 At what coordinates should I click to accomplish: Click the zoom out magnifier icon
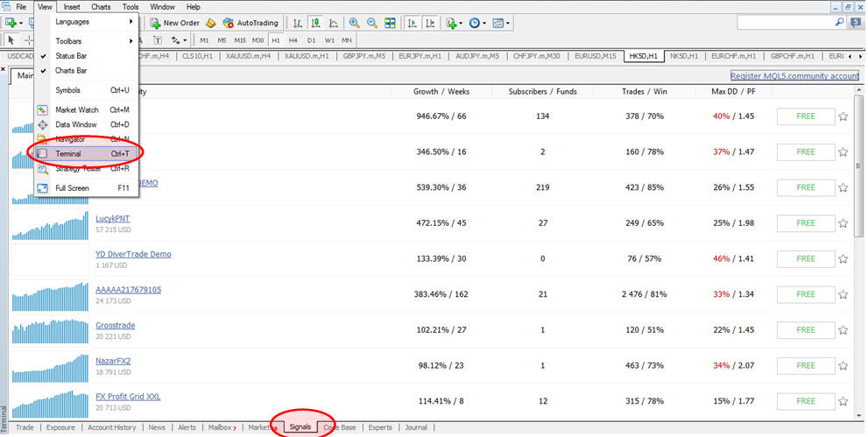372,23
